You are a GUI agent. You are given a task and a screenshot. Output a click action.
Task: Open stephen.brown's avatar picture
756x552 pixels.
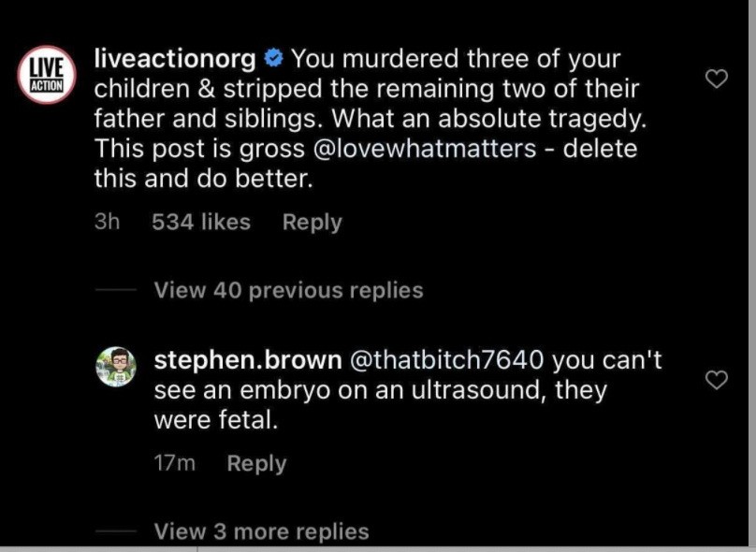click(x=117, y=366)
